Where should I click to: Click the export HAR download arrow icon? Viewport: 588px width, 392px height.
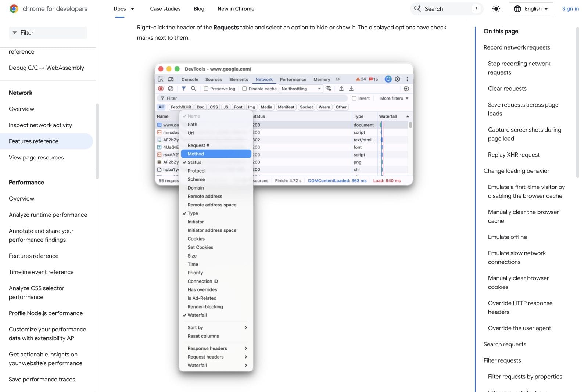click(351, 89)
